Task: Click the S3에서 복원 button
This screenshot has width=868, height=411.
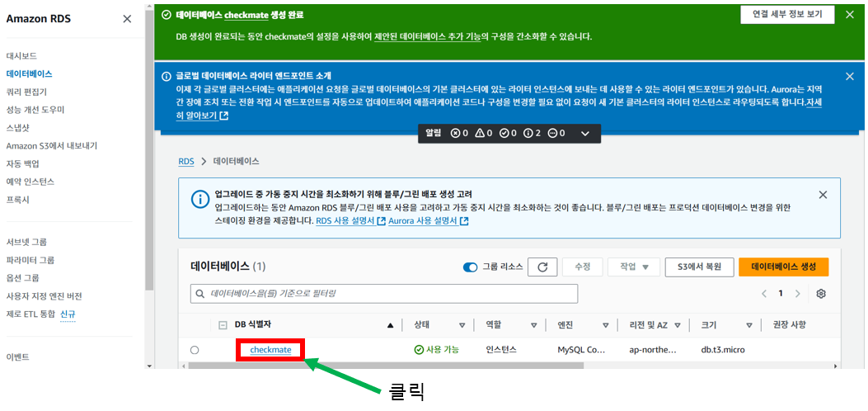Action: pos(699,267)
